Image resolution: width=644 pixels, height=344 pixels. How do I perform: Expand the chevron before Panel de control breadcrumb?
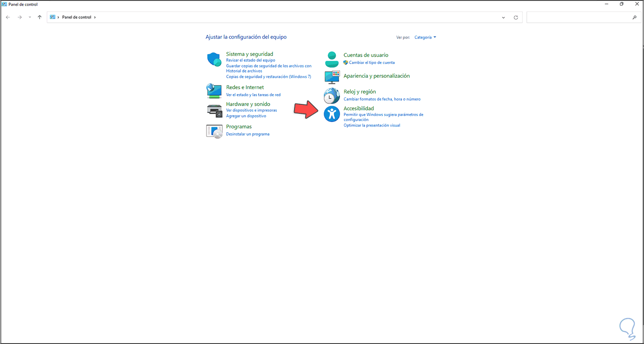pos(58,17)
